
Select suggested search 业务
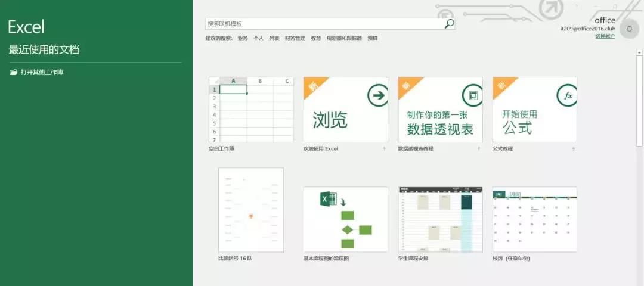[243, 38]
